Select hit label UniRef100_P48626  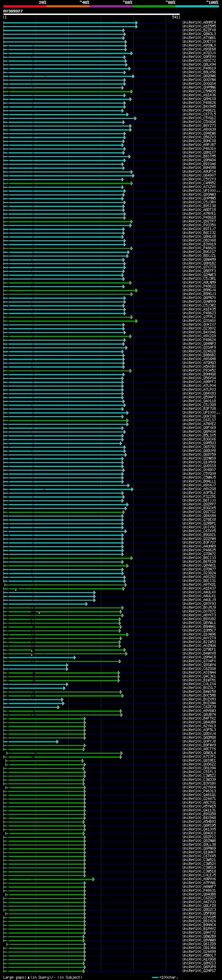(x=199, y=103)
